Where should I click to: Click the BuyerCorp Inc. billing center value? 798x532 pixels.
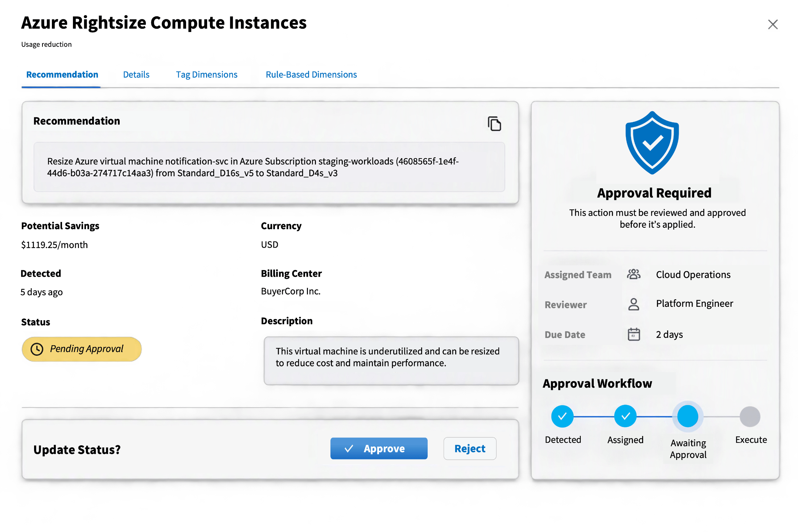(291, 291)
